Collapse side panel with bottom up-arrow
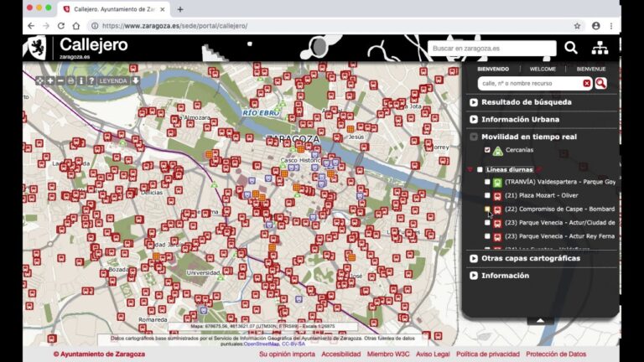This screenshot has width=644, height=362. click(540, 321)
